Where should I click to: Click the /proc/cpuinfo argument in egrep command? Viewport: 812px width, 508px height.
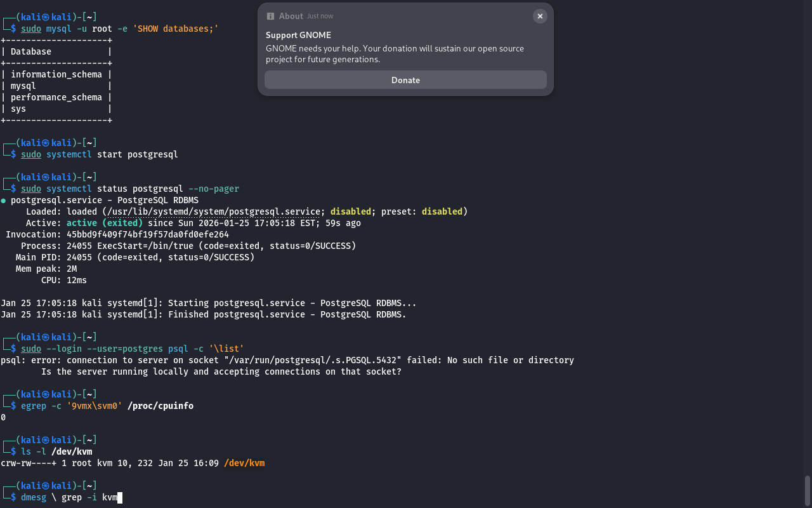point(160,406)
